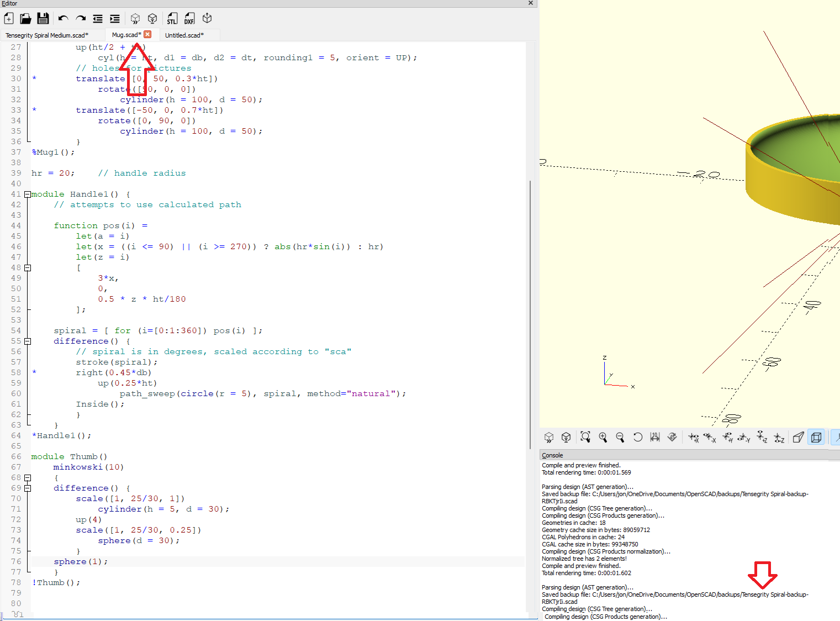Switch to the Untitled.scad tab

tap(184, 35)
